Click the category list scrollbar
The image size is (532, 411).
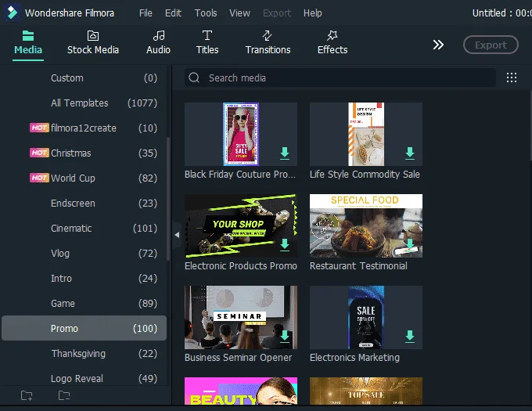click(x=168, y=199)
